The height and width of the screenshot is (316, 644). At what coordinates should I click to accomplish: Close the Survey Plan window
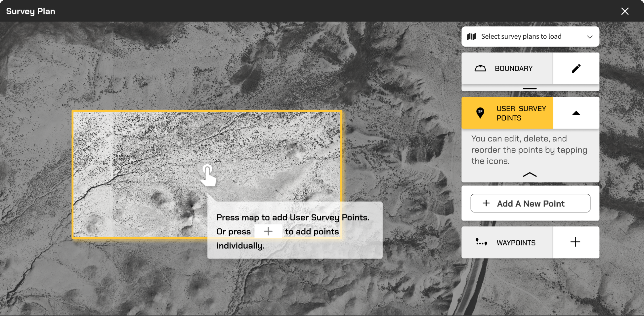point(624,11)
